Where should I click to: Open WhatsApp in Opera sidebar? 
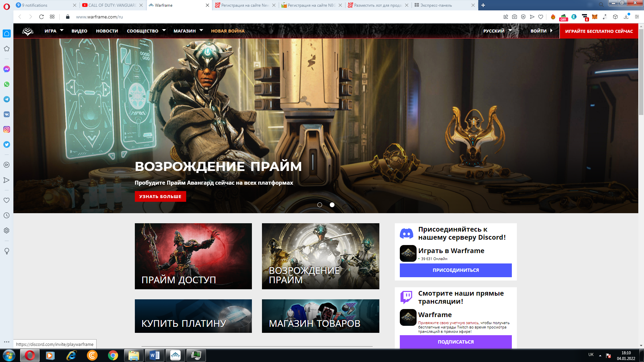coord(7,84)
